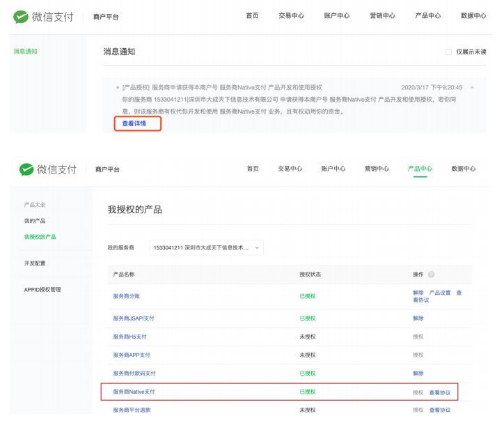This screenshot has width=504, height=423.
Task: Click the 已授权 status for 服务商JSAPI支付
Action: pos(308,318)
